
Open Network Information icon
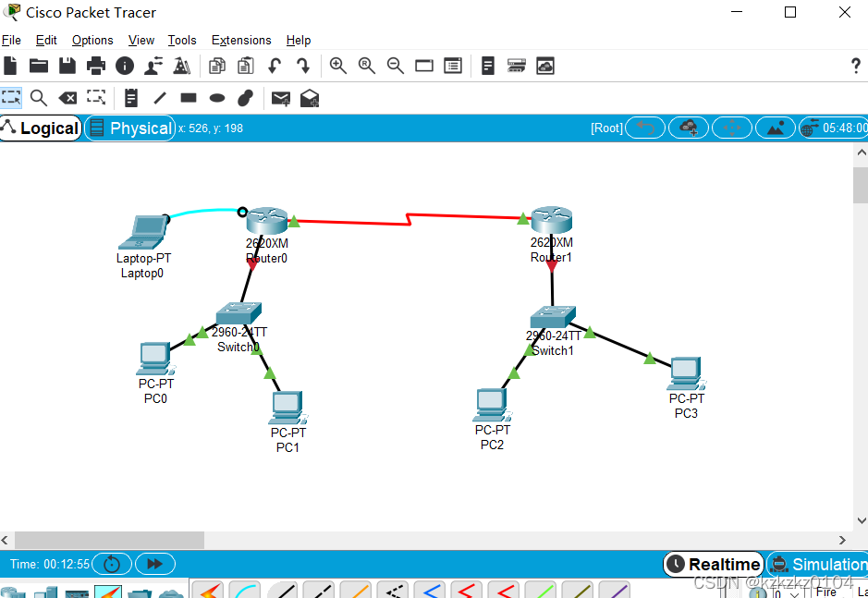click(125, 66)
